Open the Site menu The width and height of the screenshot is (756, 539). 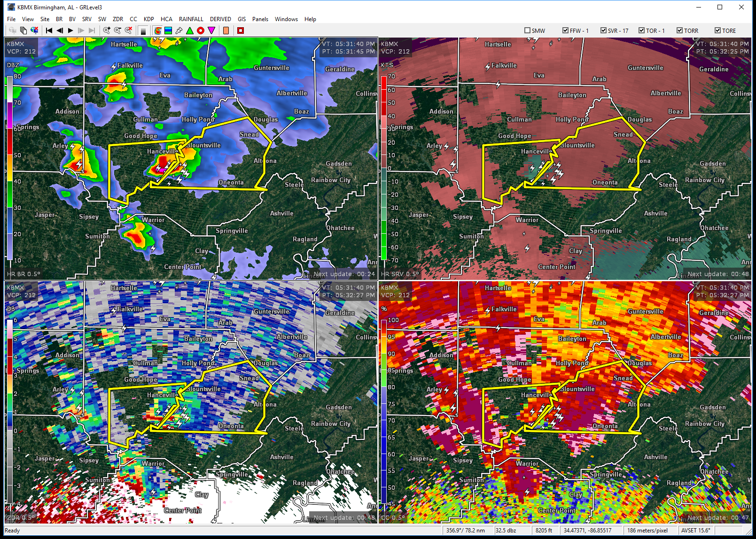pyautogui.click(x=45, y=19)
